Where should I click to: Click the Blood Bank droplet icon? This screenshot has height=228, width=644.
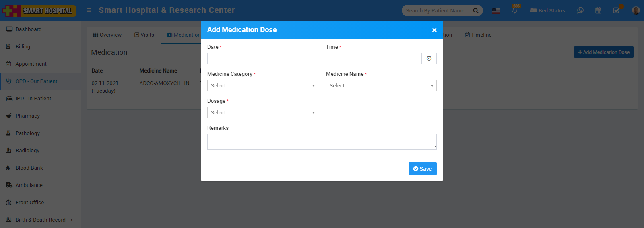[8, 168]
